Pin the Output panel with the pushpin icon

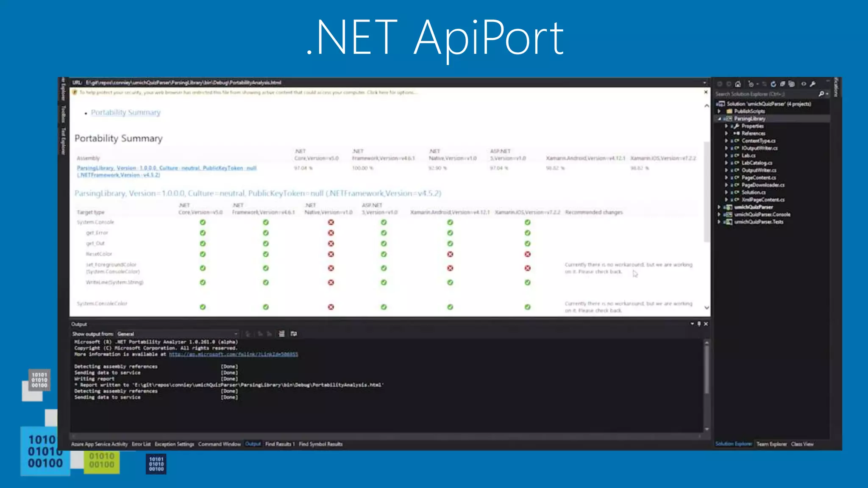point(699,324)
